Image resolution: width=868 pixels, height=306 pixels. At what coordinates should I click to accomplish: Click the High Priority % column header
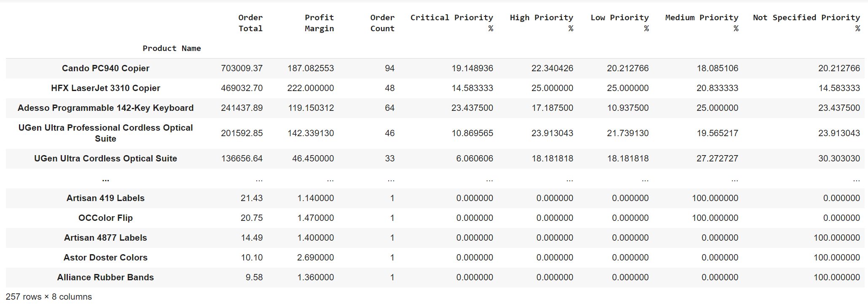(541, 23)
